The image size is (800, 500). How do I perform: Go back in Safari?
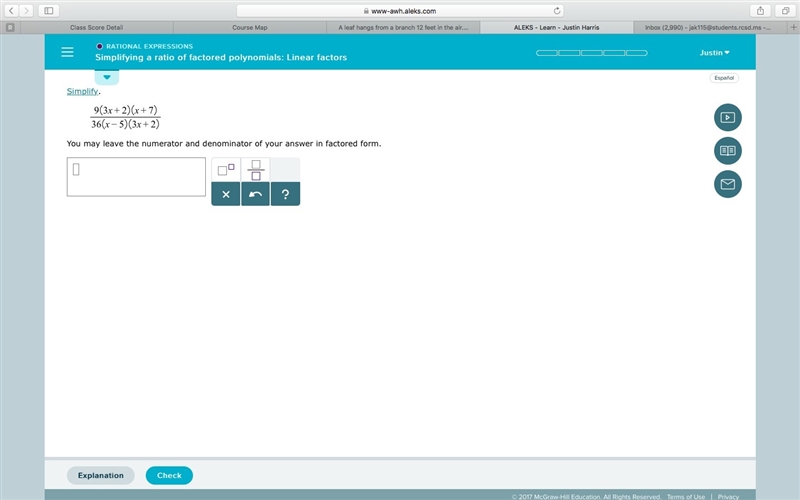pos(11,10)
